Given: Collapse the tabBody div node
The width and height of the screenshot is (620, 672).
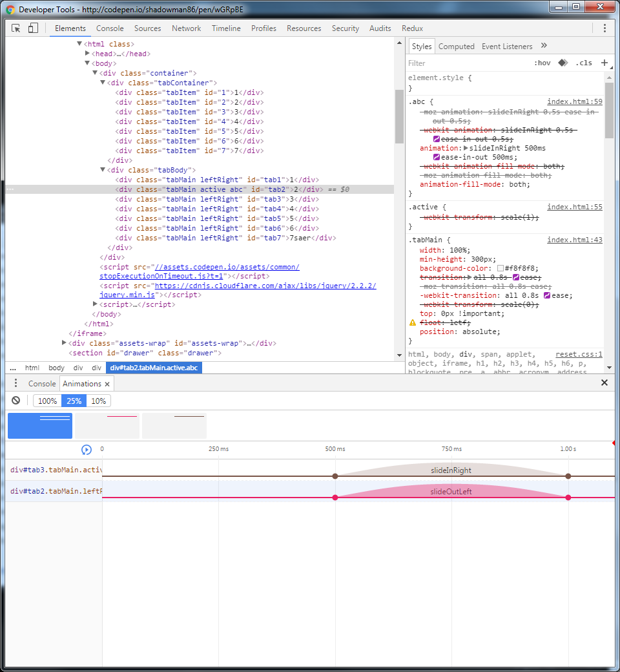Looking at the screenshot, I should pyautogui.click(x=103, y=170).
